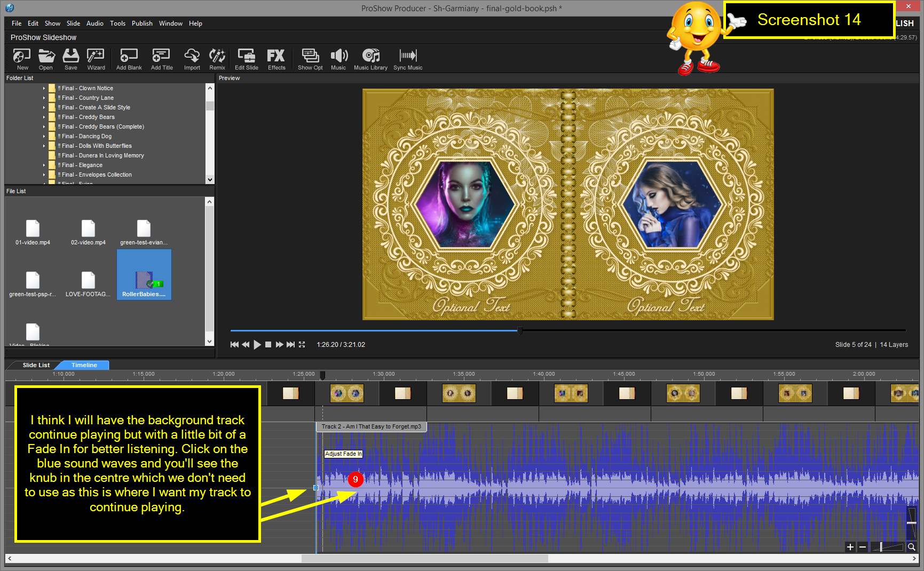Screen dimensions: 924x571
Task: Click the audio fade-in handle on track
Action: tap(316, 488)
